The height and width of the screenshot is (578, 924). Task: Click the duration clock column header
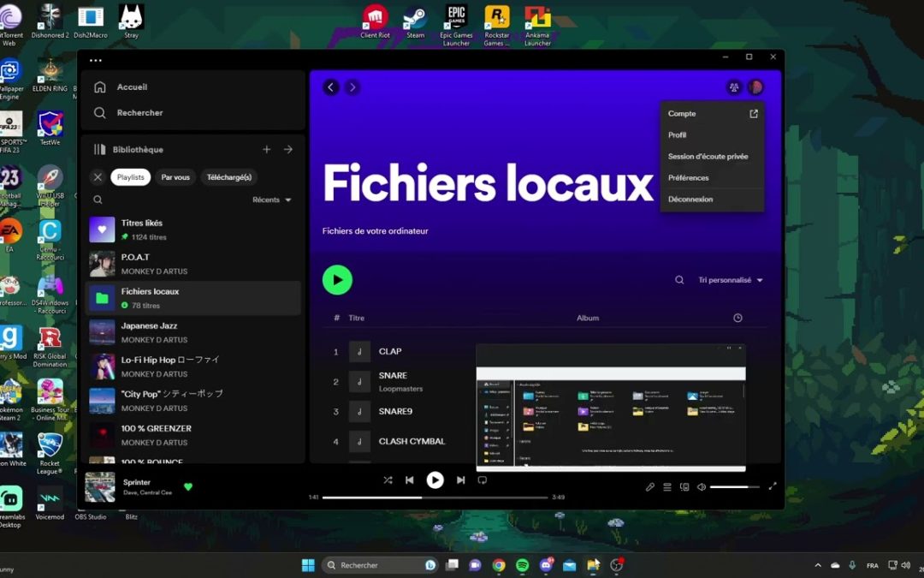(737, 318)
